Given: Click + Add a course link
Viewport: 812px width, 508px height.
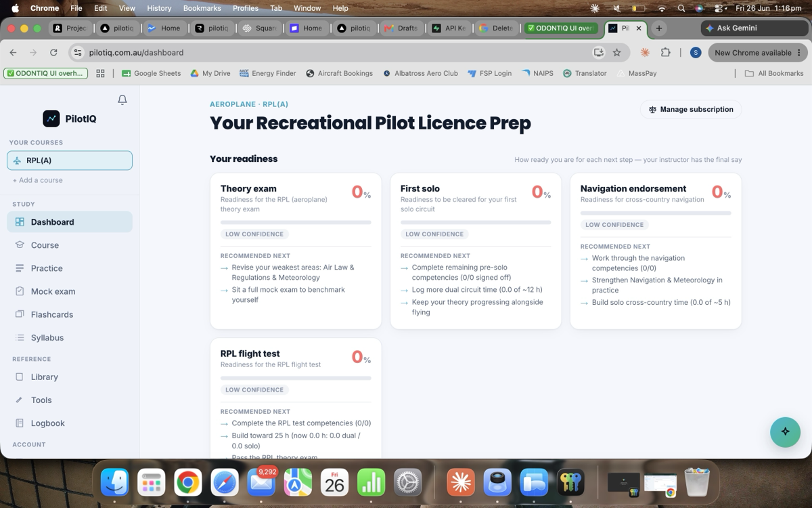Looking at the screenshot, I should [38, 180].
